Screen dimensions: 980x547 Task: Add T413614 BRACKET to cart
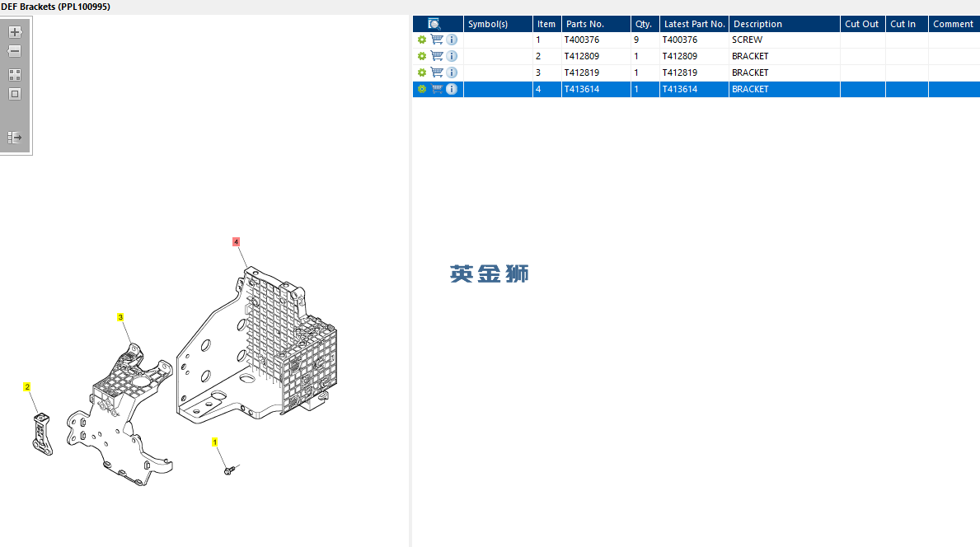tap(437, 89)
